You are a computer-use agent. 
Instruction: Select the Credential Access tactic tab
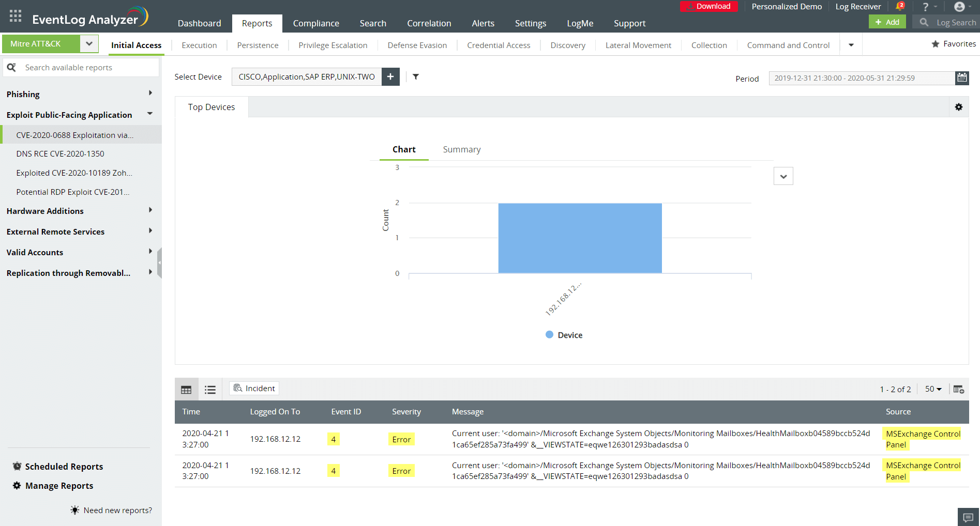coord(499,45)
